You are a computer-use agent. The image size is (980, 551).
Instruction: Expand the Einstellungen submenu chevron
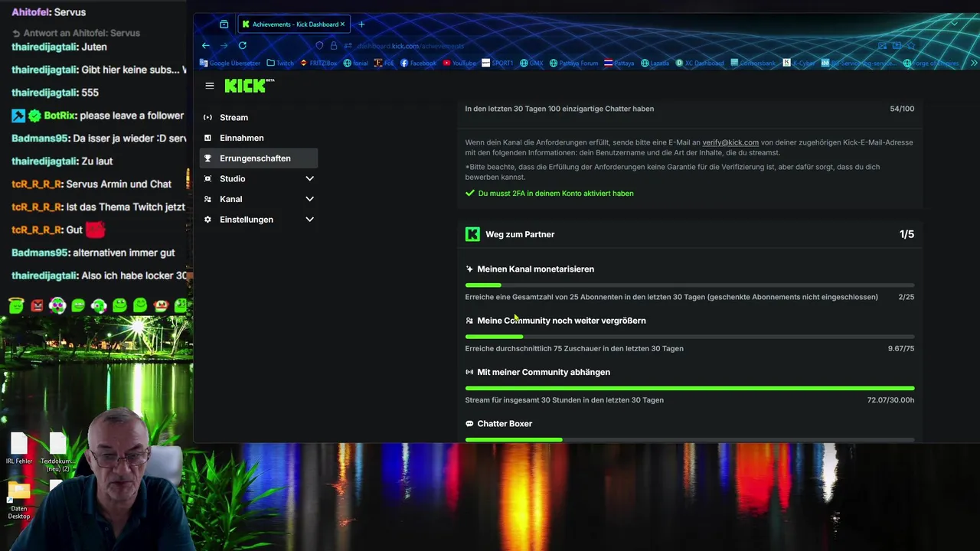point(309,220)
